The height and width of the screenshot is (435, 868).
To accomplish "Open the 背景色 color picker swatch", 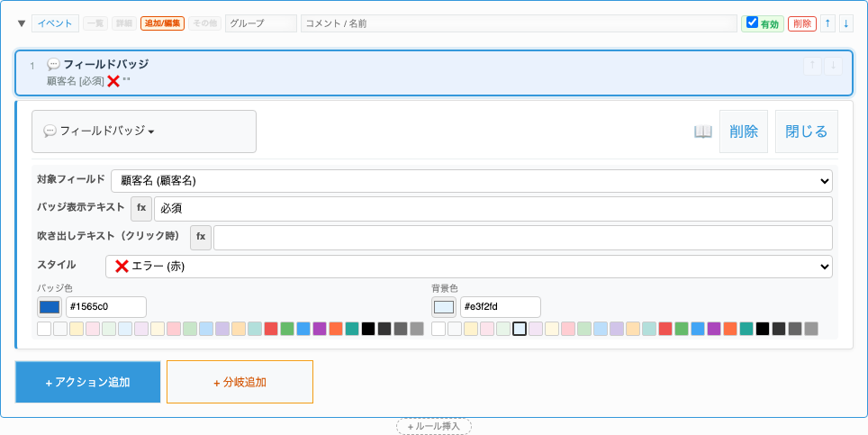I will [x=443, y=307].
